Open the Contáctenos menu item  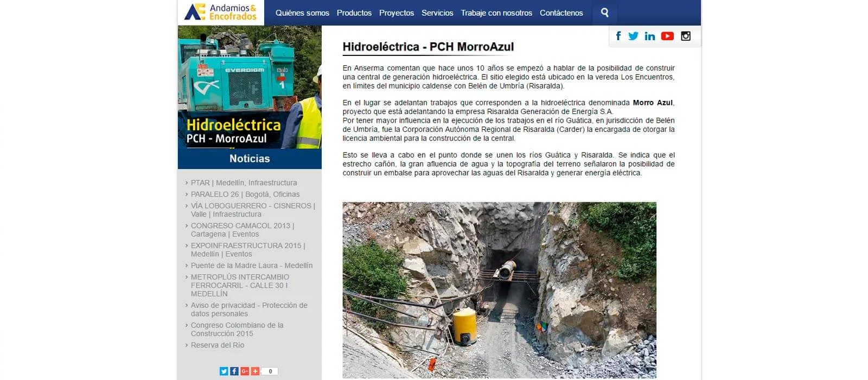(x=561, y=13)
